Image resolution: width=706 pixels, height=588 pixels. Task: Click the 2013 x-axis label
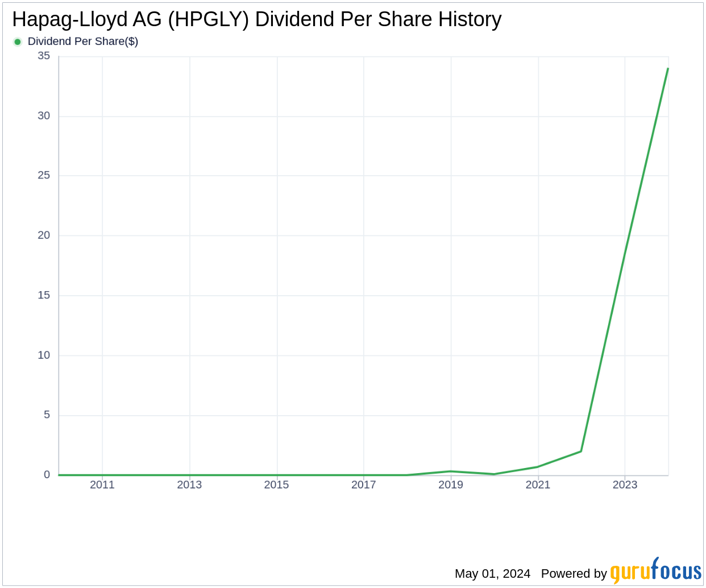click(189, 485)
